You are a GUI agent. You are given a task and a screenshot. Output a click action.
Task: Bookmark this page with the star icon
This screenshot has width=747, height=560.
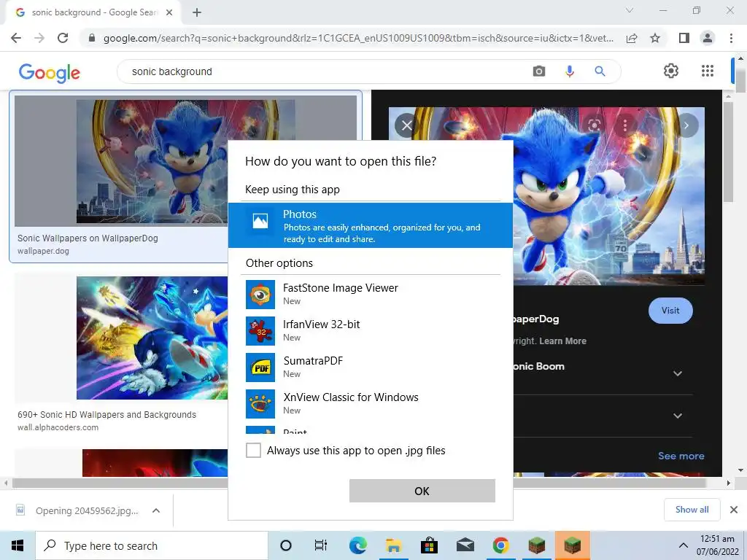click(x=655, y=38)
